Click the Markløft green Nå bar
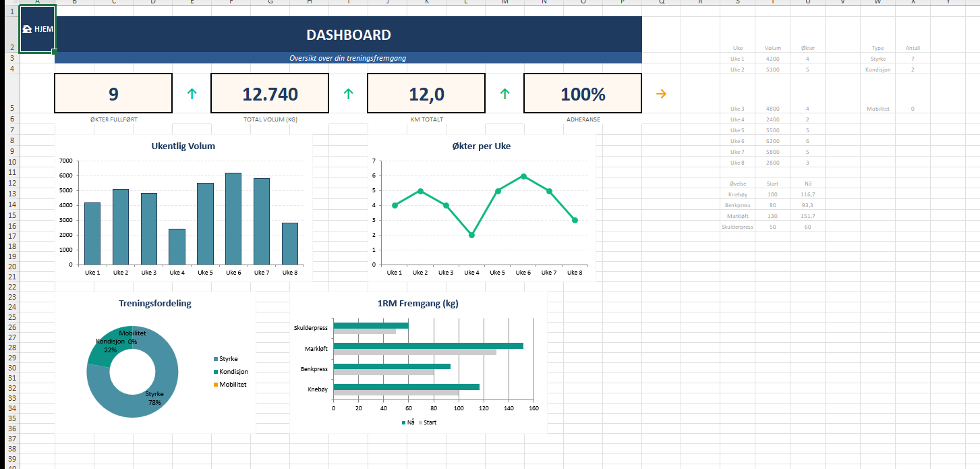 (428, 346)
